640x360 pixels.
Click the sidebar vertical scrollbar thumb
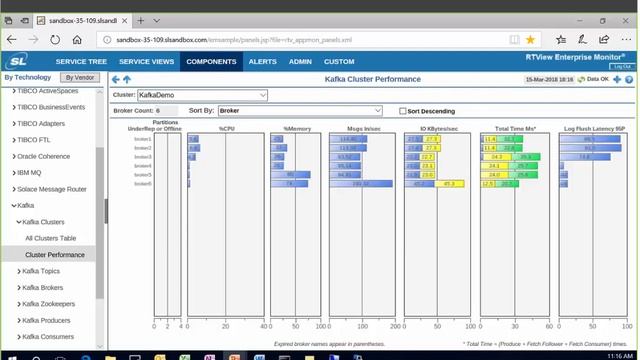coord(100,222)
